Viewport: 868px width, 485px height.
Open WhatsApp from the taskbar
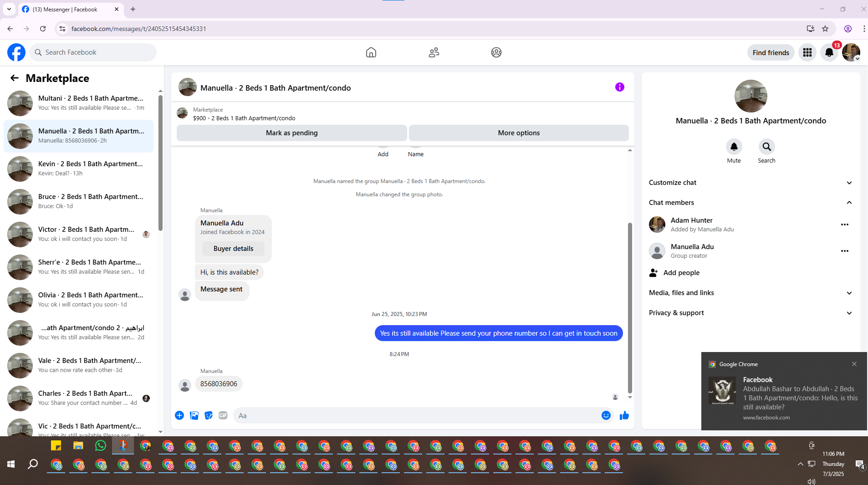pos(101,446)
